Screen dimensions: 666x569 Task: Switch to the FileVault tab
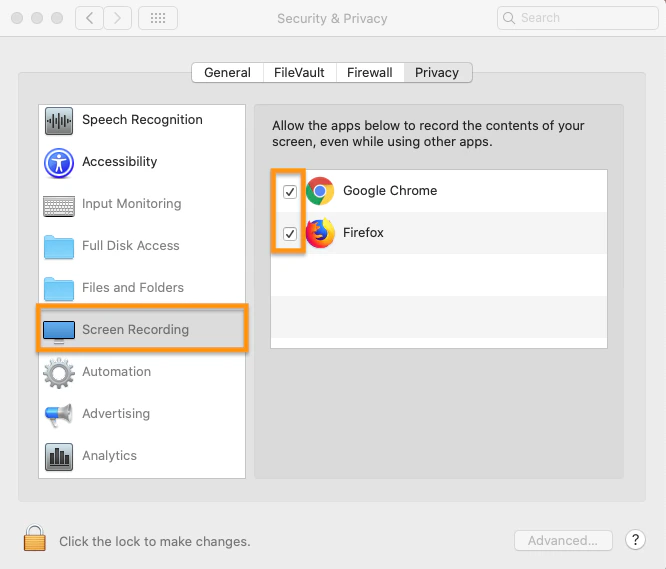tap(299, 73)
